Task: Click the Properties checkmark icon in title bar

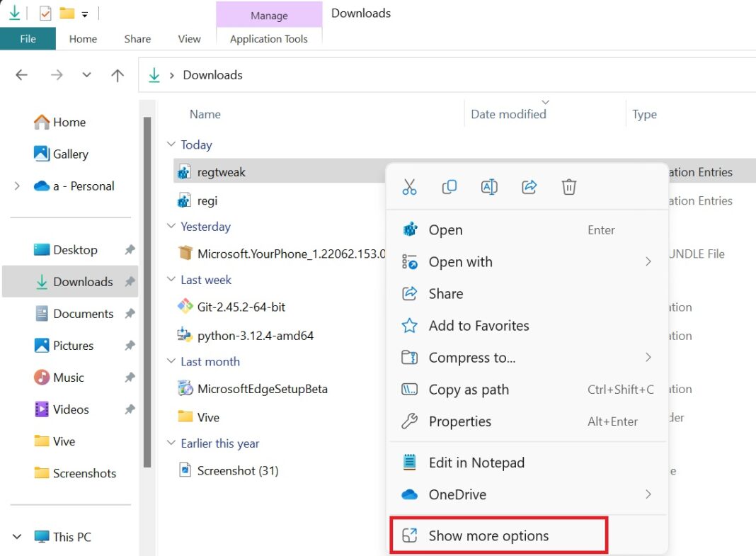Action: pos(45,13)
